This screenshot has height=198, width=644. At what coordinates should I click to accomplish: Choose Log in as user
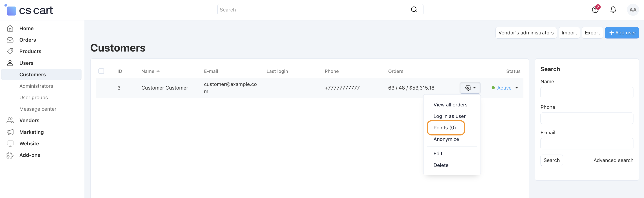pyautogui.click(x=449, y=116)
